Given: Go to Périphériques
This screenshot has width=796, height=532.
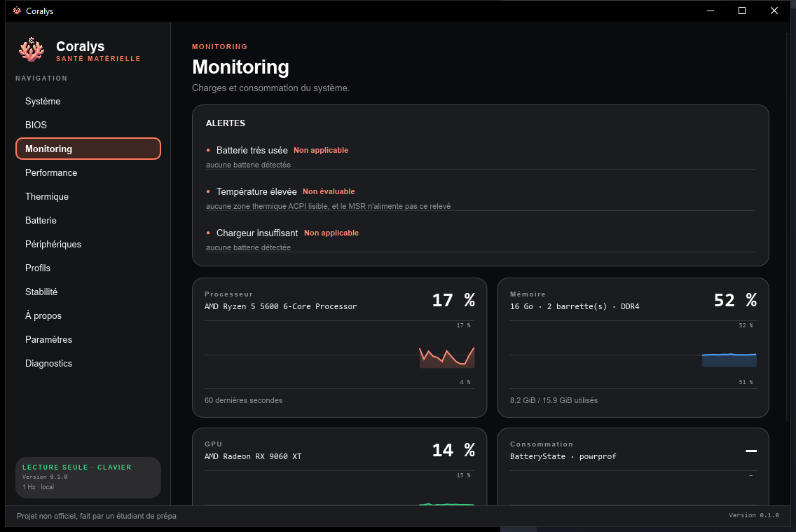Looking at the screenshot, I should tap(88, 244).
